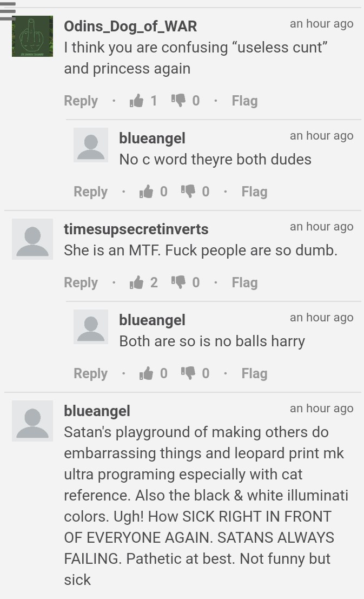The height and width of the screenshot is (599, 364).
Task: Open Odins_Dog_of_WAR's green avatar image
Action: (32, 36)
